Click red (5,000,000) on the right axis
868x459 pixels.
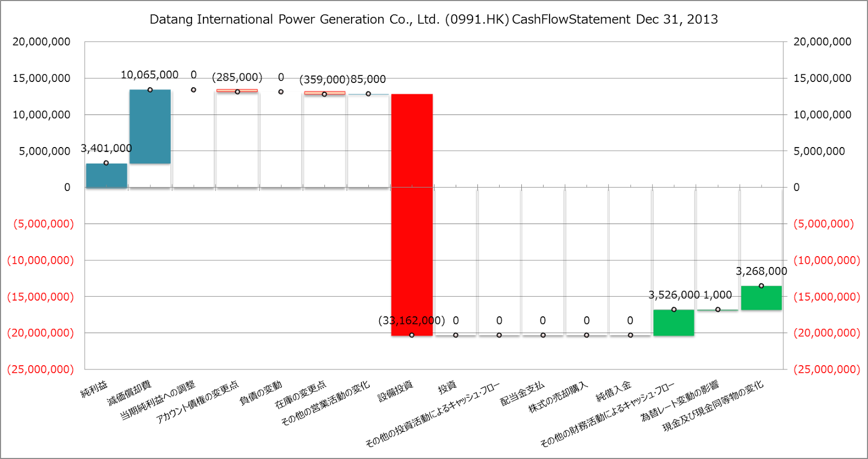click(824, 224)
